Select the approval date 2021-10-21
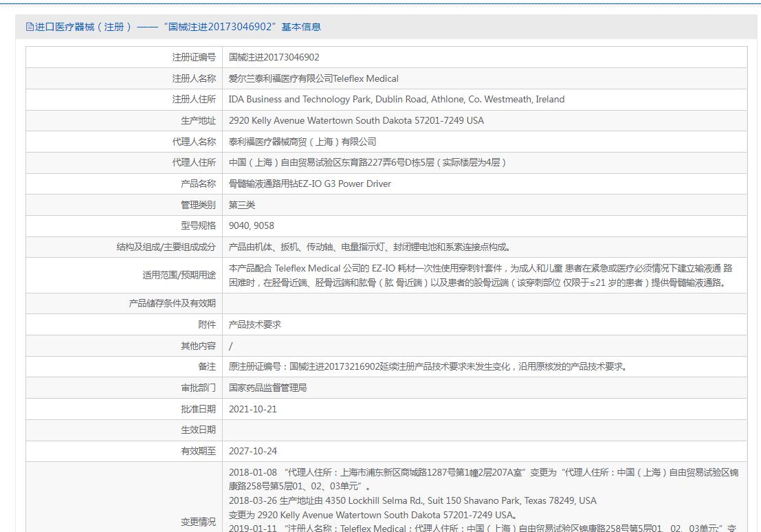Image resolution: width=761 pixels, height=532 pixels. pyautogui.click(x=252, y=409)
